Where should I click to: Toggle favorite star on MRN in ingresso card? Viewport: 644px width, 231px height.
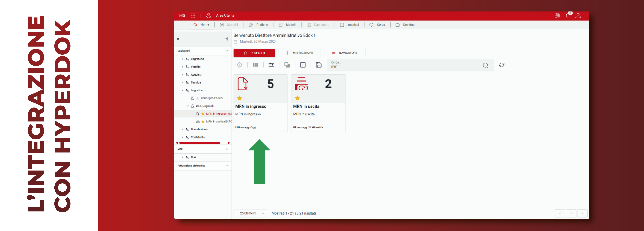coord(239,98)
